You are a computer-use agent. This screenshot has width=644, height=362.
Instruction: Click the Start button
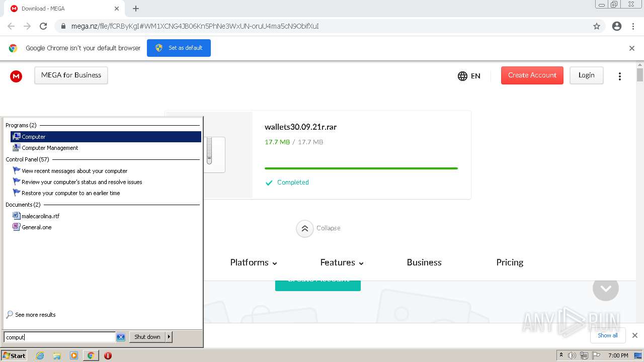click(14, 355)
